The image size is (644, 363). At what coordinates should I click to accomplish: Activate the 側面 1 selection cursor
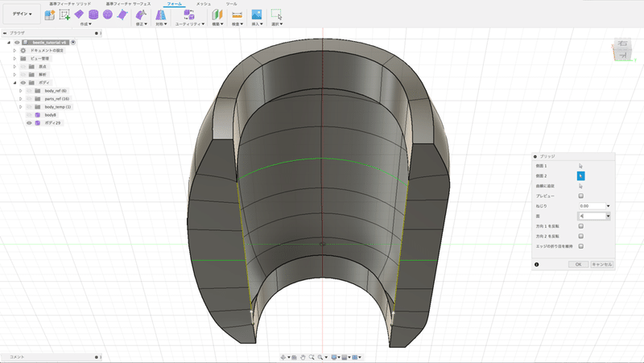pyautogui.click(x=580, y=166)
